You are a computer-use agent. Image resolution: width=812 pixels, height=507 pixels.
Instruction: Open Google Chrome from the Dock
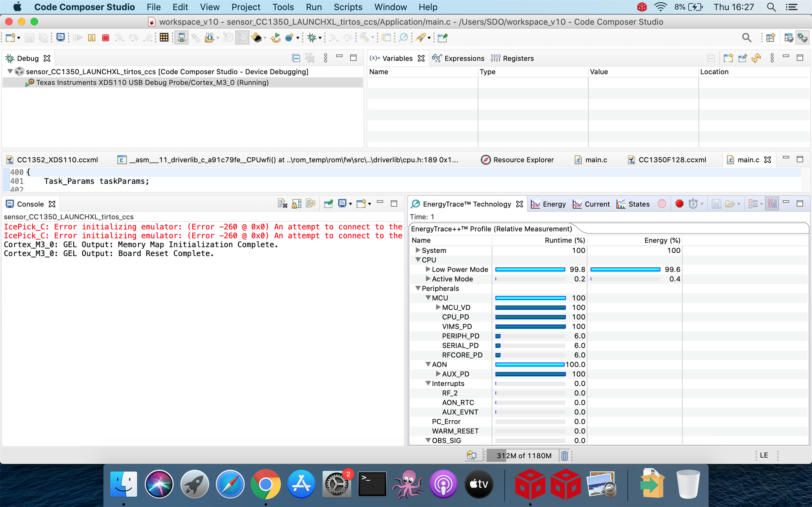click(266, 484)
